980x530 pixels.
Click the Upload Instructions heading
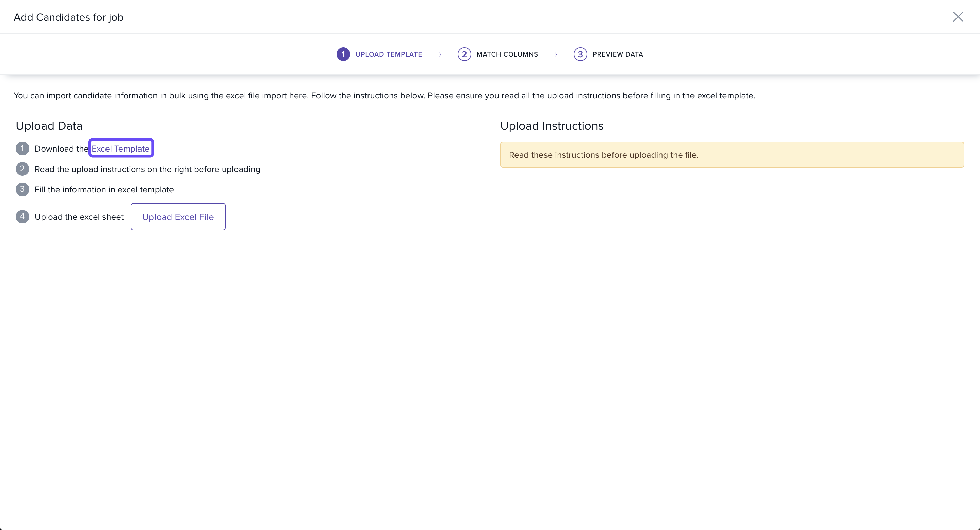pos(552,126)
